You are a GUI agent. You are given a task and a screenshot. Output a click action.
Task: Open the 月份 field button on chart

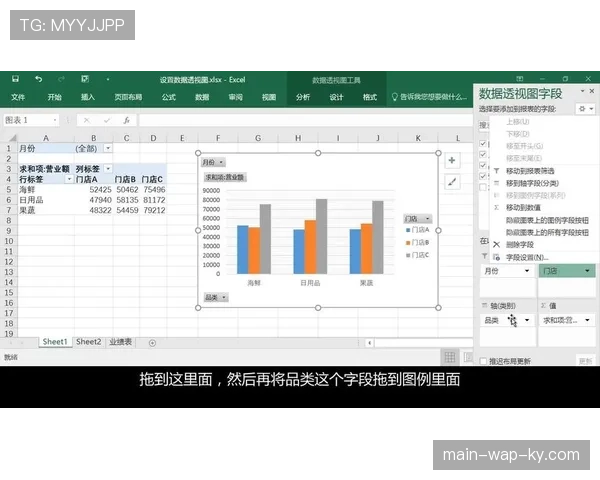point(213,162)
